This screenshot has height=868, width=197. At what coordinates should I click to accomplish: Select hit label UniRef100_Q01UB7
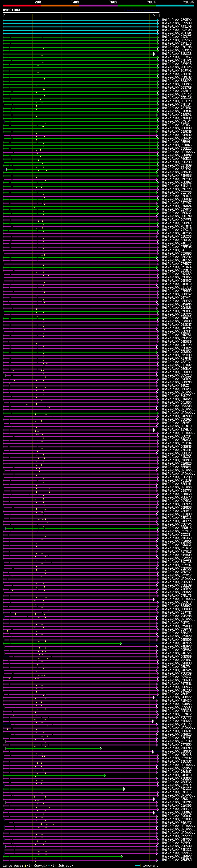tap(177, 660)
